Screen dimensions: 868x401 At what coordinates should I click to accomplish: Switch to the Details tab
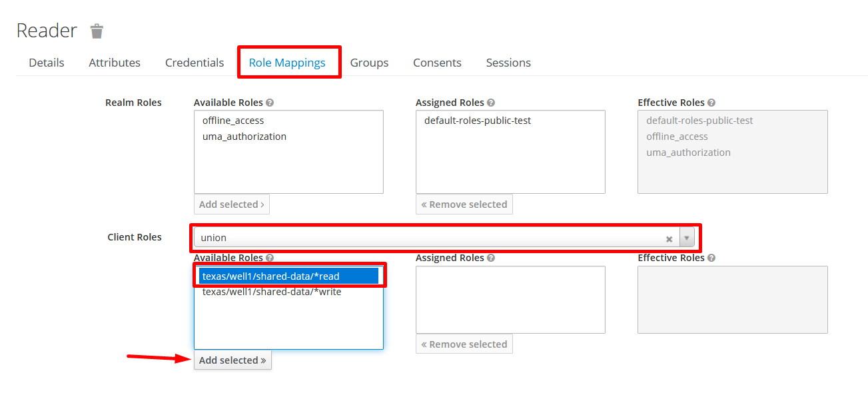coord(47,63)
